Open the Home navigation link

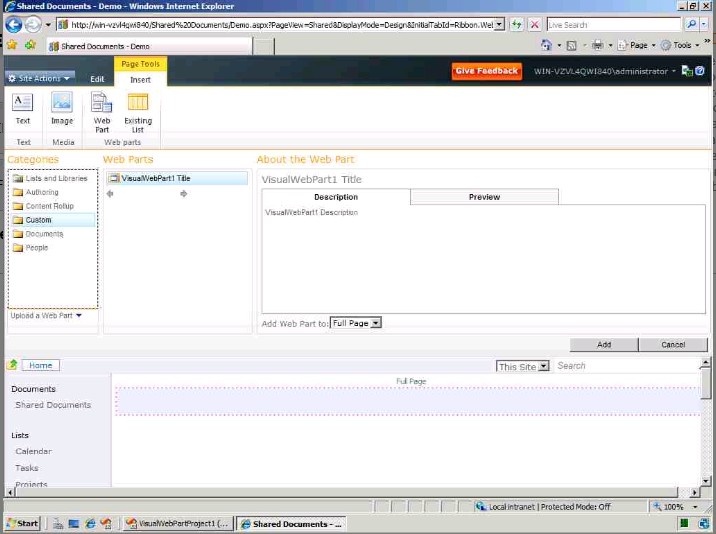[41, 365]
